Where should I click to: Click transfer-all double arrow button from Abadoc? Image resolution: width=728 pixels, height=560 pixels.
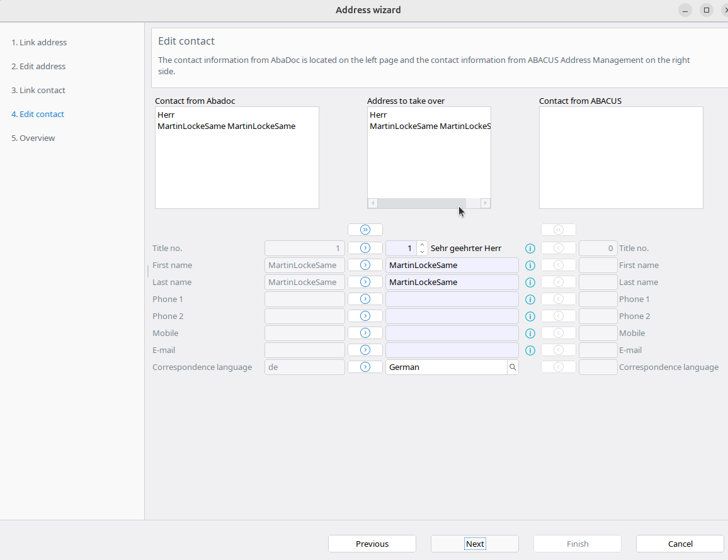coord(365,230)
